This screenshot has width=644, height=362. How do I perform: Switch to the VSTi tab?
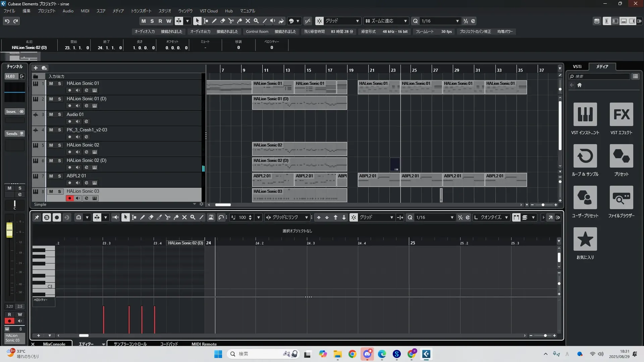click(x=577, y=66)
